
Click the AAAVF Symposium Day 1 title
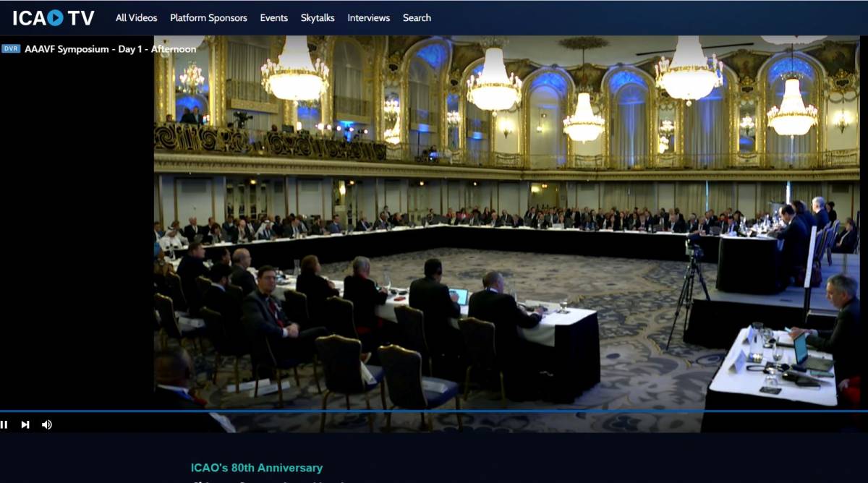pos(111,49)
